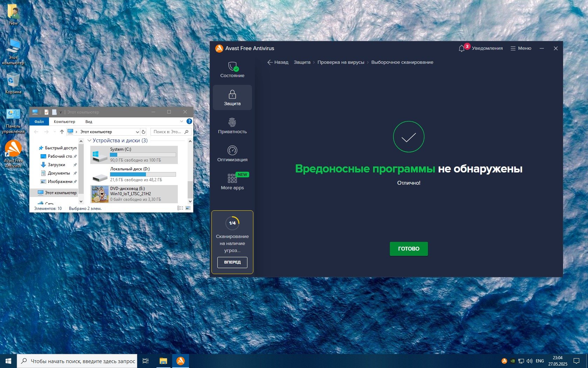The image size is (588, 368).
Task: Collapse the Устройства и диски group
Action: pyautogui.click(x=89, y=141)
